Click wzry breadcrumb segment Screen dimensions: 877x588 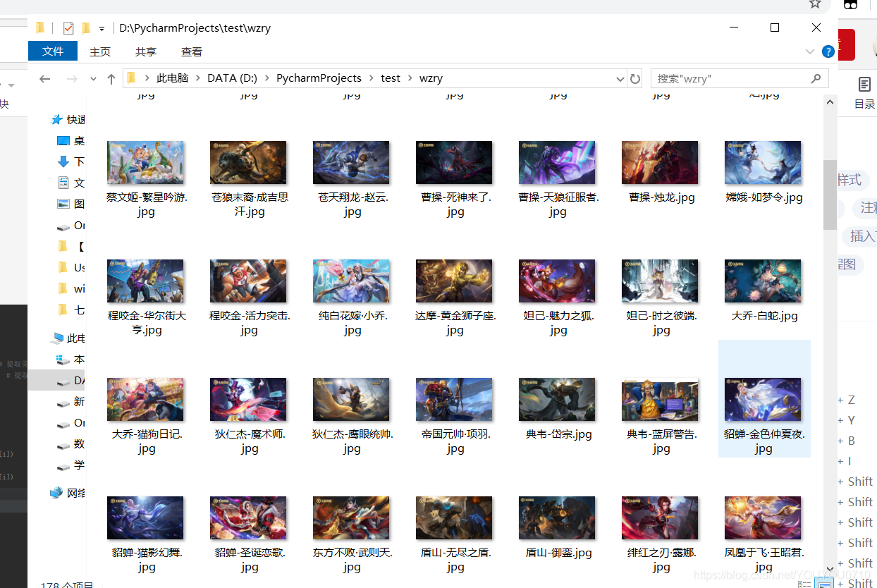point(431,78)
